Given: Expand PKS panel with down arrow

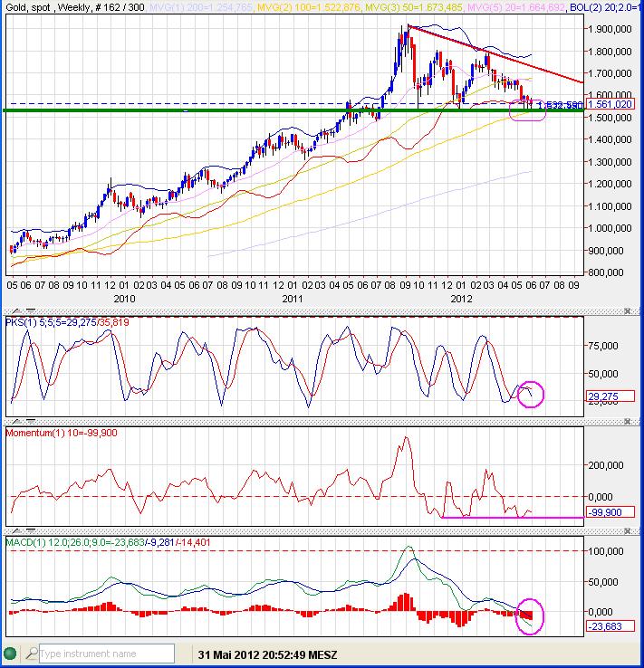Looking at the screenshot, I should click(x=30, y=311).
